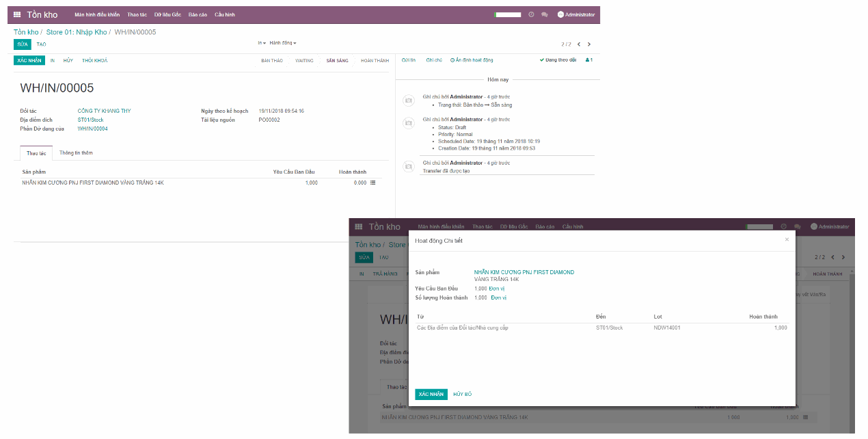Viewport: 868px width, 439px height.
Task: Click the move details icon beside 0.000 completed
Action: [372, 183]
